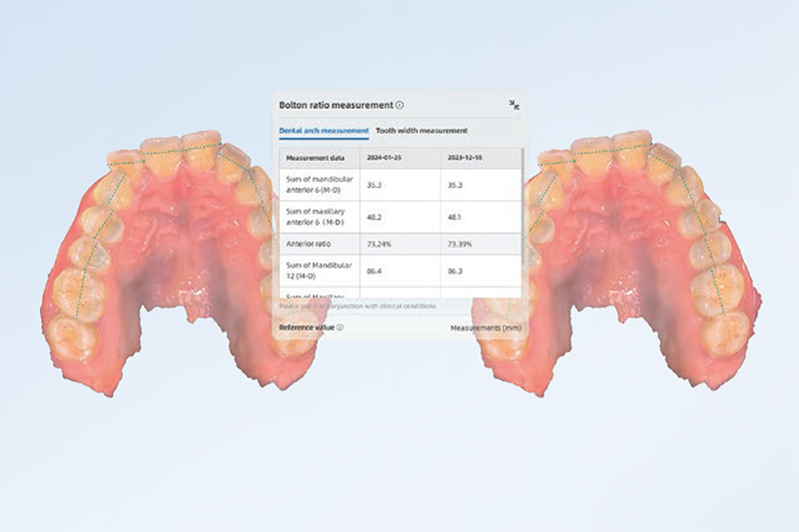This screenshot has width=799, height=532.
Task: Click info icon beside Bolton ratio measurement
Action: pos(399,105)
